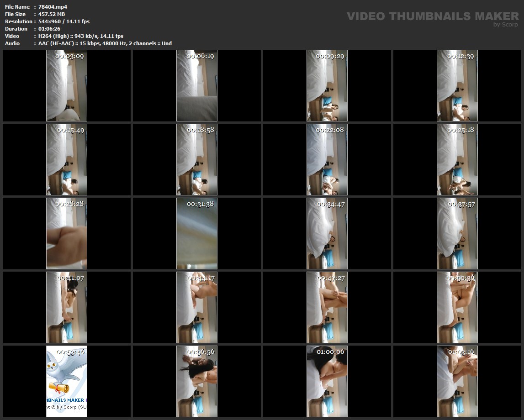This screenshot has height=420, width=524.
Task: Open the owl logo thumbnail at 00:53:46
Action: point(67,381)
